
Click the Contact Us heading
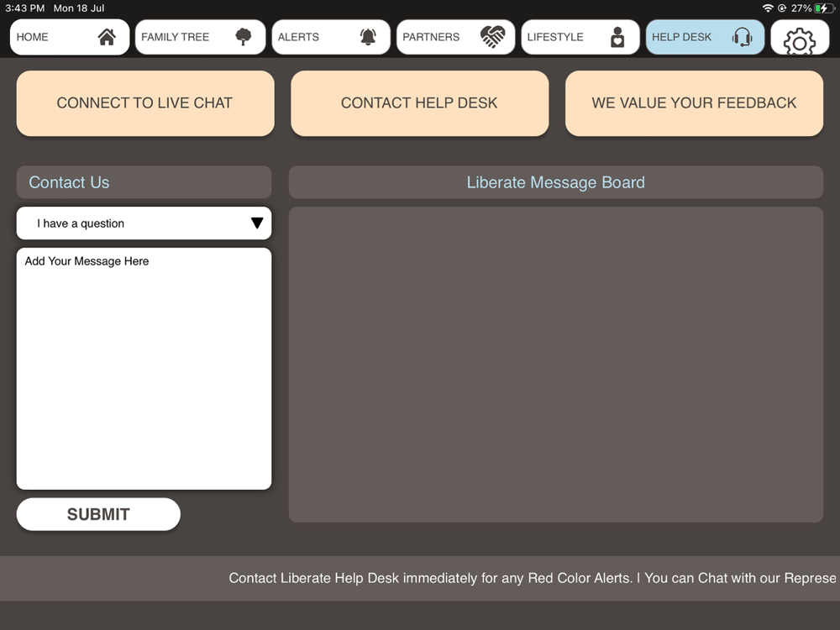point(69,182)
